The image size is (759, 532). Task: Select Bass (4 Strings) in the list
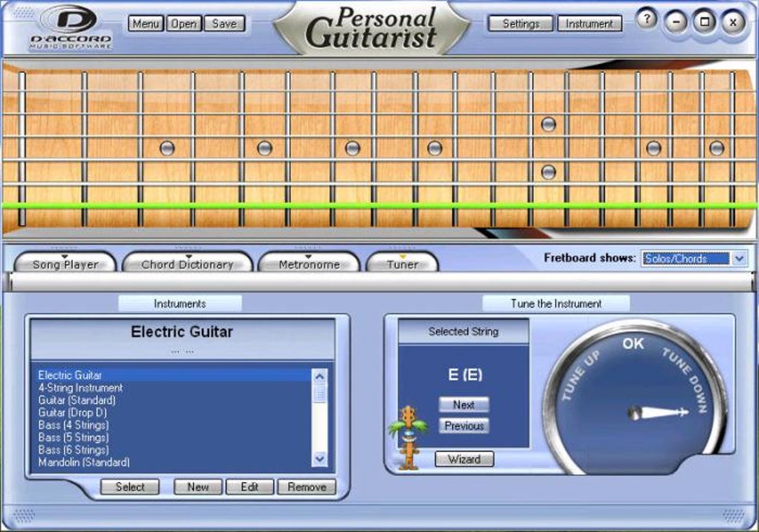(x=175, y=425)
